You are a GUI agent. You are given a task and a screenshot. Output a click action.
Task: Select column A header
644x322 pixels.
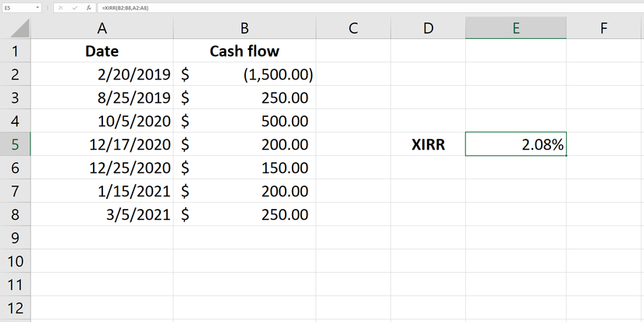tap(101, 28)
